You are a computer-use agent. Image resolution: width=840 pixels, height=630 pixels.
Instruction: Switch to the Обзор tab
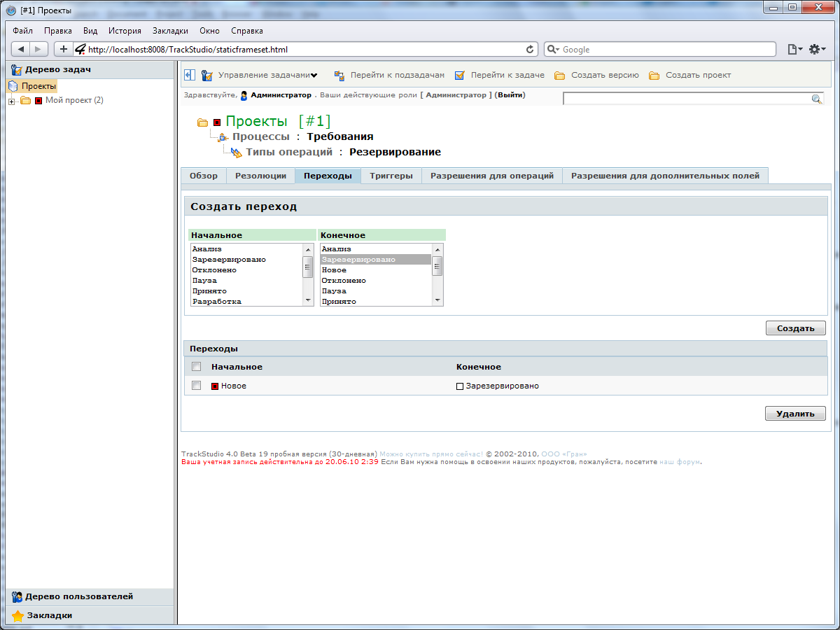(x=204, y=176)
